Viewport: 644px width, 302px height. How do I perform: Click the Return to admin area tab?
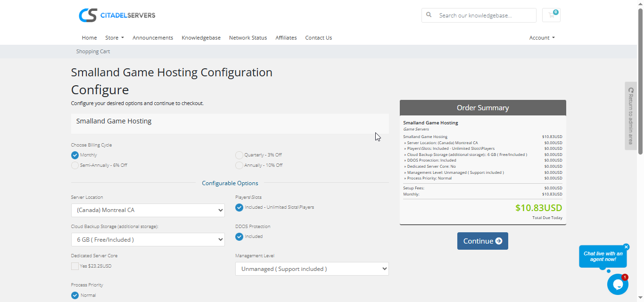[x=631, y=116]
